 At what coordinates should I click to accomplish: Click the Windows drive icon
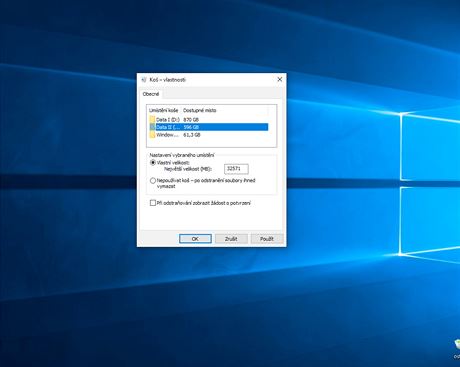(x=152, y=135)
